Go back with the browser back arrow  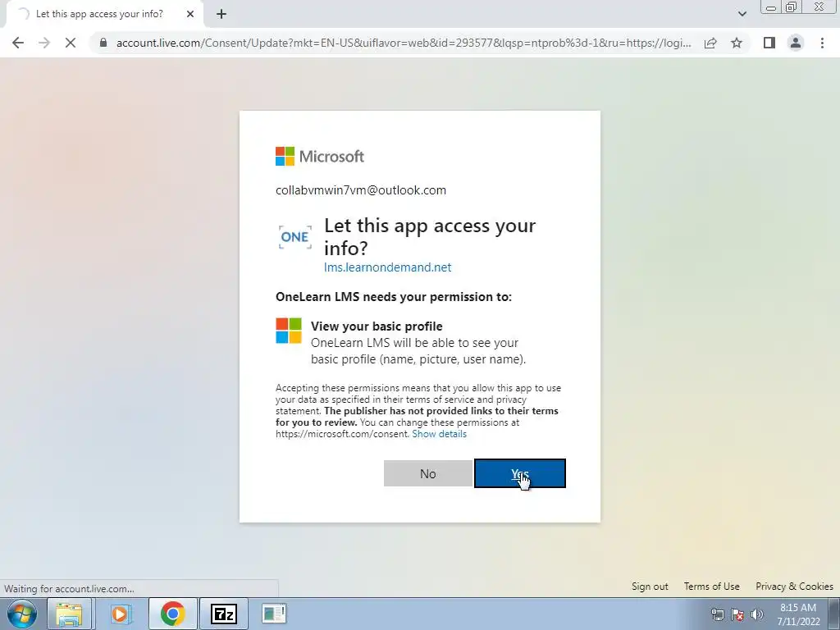18,43
